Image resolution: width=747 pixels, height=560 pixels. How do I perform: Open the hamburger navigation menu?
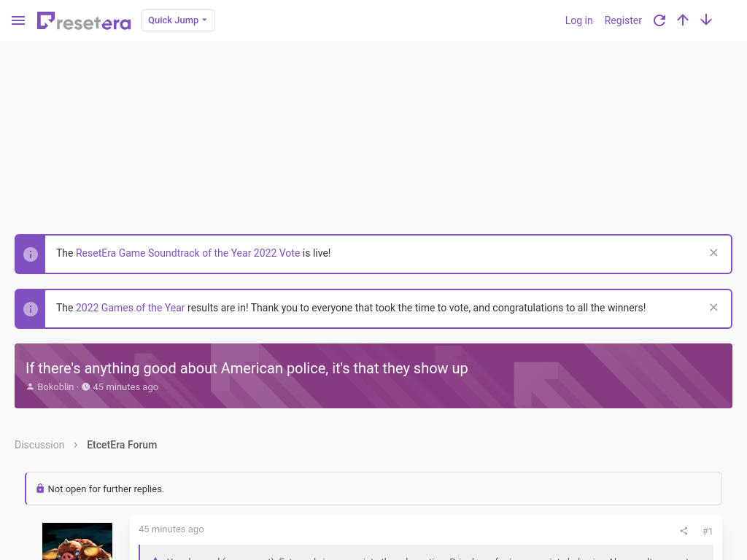18,20
